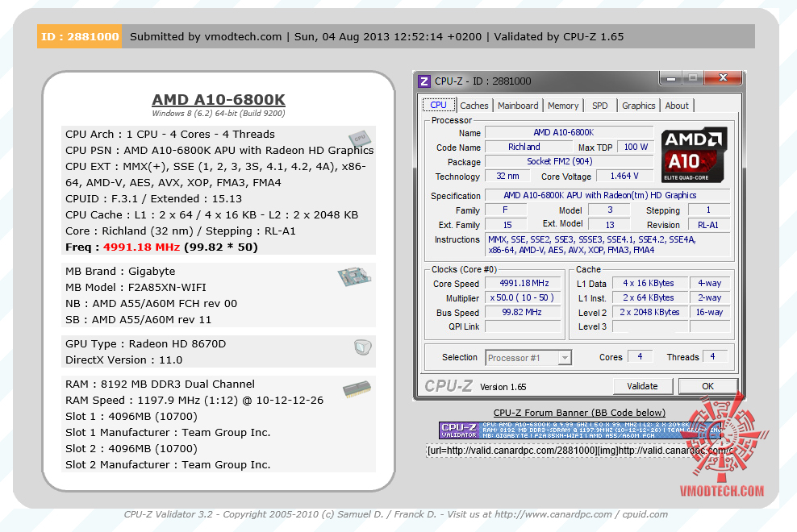
Task: Click the CPU-Z Version 1.65 label
Action: point(503,387)
